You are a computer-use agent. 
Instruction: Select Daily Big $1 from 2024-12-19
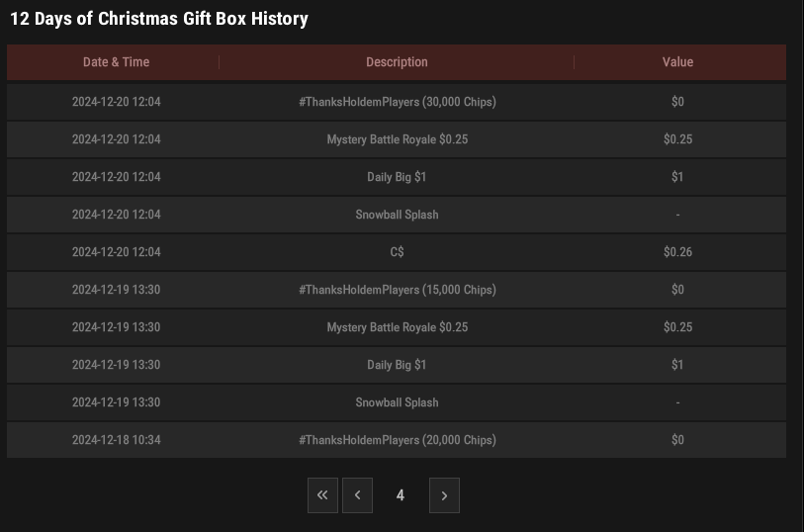[397, 365]
